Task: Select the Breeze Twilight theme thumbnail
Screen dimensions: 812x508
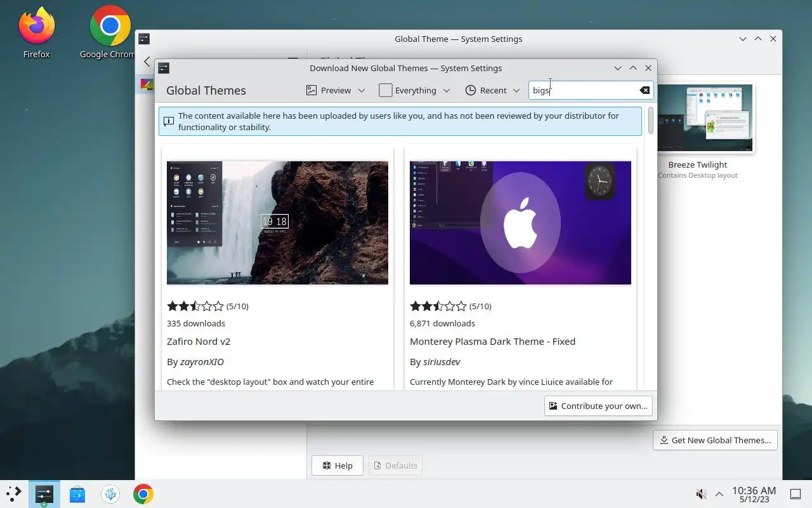Action: 705,118
